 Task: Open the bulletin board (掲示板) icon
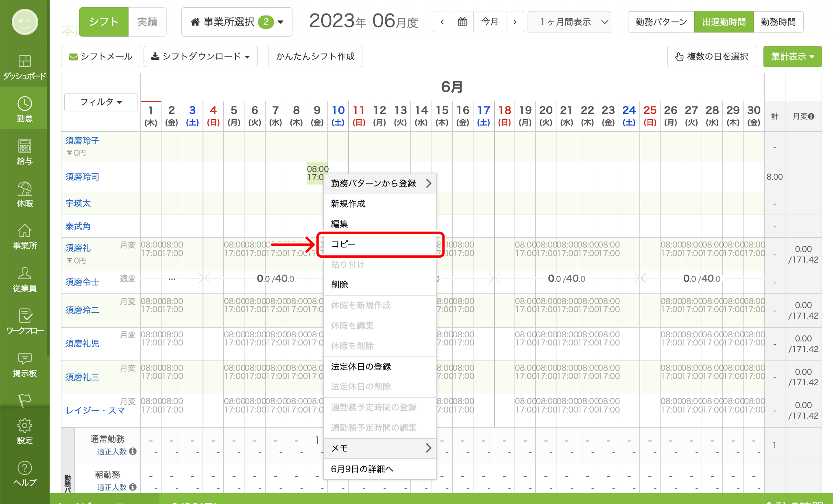(24, 358)
